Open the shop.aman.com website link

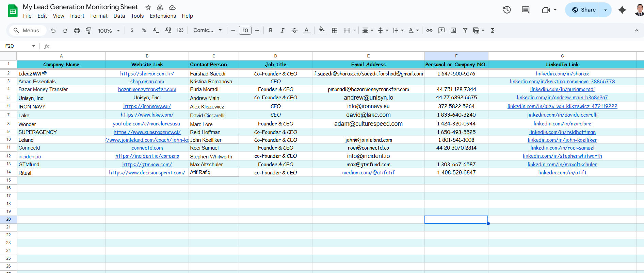[x=147, y=82]
